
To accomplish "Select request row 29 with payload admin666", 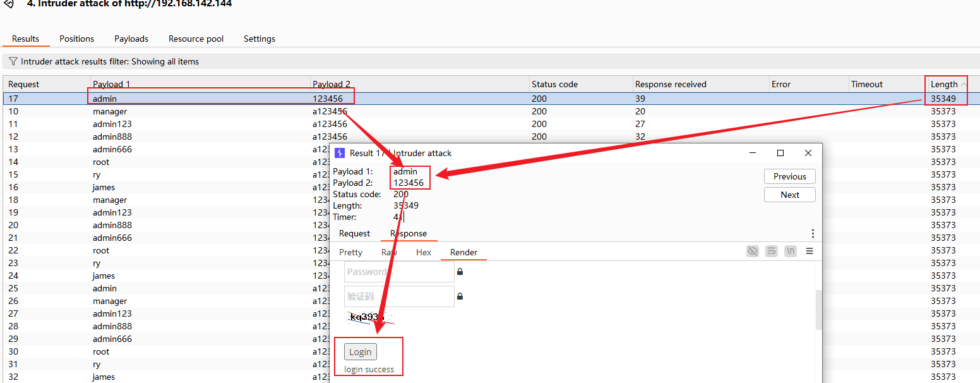I will click(167, 339).
